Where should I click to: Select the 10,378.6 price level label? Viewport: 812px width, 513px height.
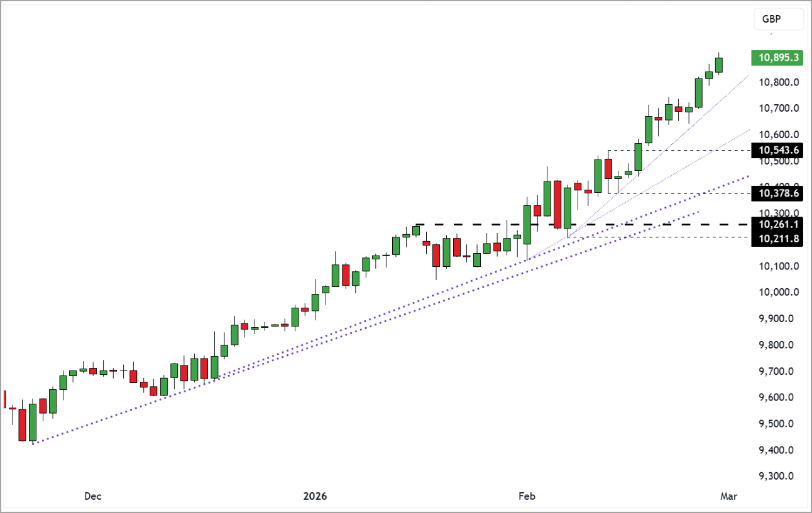click(779, 193)
